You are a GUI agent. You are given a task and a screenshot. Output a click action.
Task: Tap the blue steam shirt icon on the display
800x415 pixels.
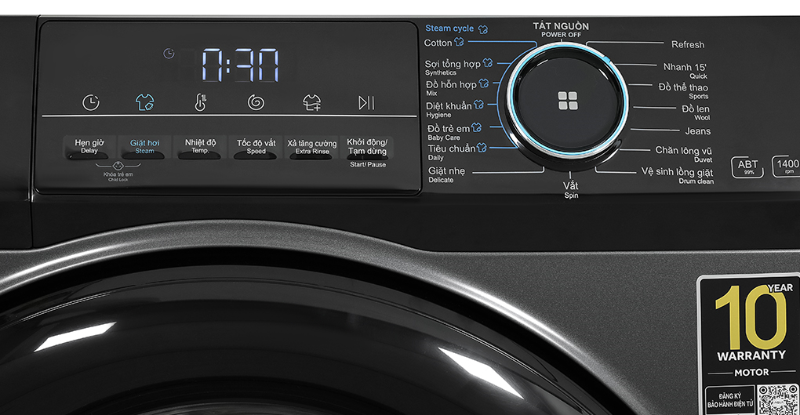pyautogui.click(x=145, y=103)
